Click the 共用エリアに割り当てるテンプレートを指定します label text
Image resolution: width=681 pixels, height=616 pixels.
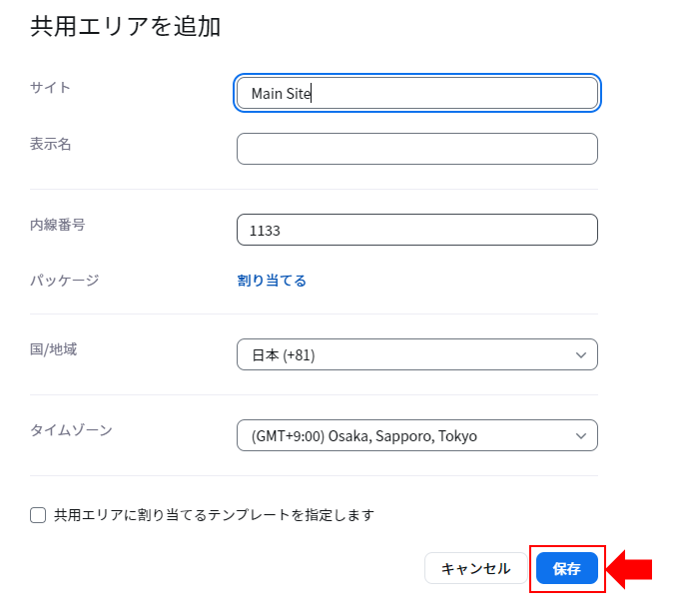click(214, 515)
